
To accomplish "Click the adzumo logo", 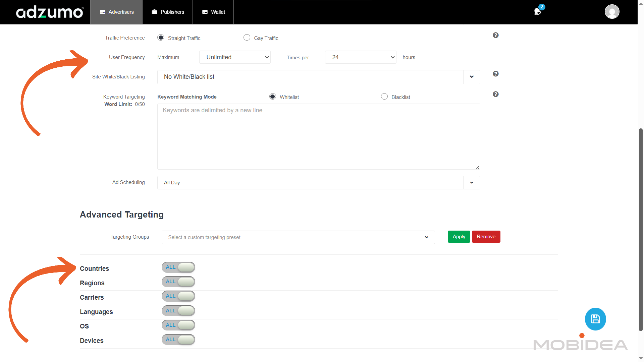I will point(50,12).
